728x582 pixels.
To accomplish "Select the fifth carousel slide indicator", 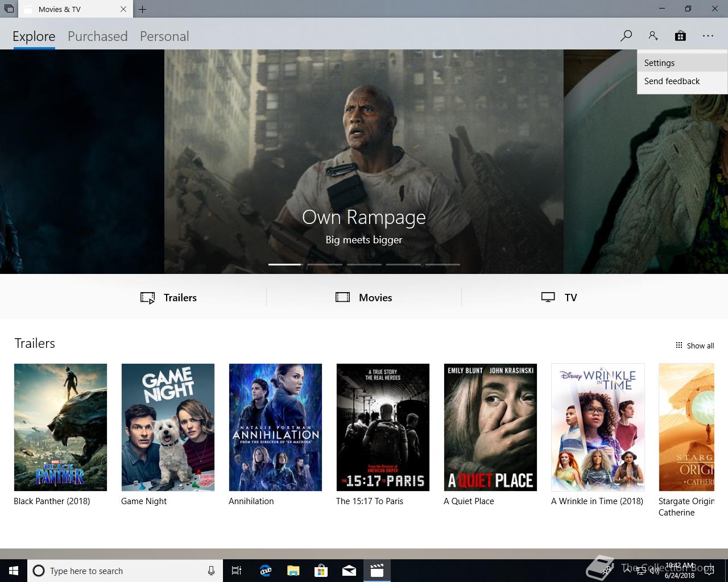I will pyautogui.click(x=442, y=264).
